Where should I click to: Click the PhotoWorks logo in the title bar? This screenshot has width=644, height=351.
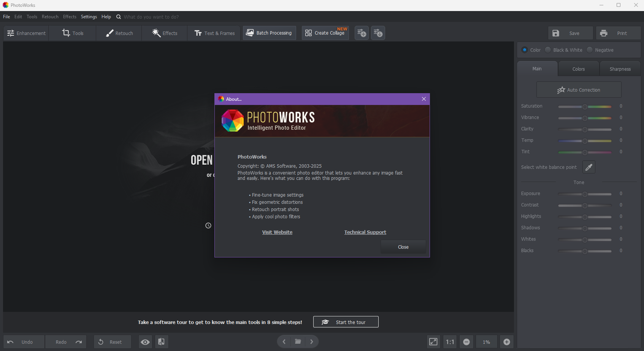tap(6, 5)
